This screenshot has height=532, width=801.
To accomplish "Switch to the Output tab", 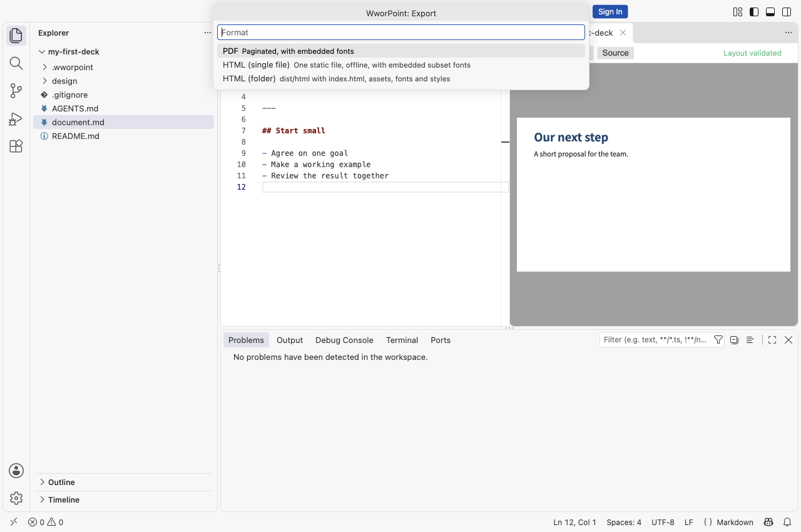I will [290, 340].
